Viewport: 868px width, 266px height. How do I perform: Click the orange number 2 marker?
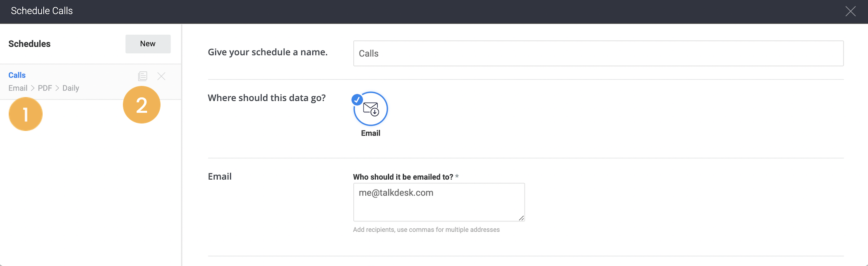[141, 104]
